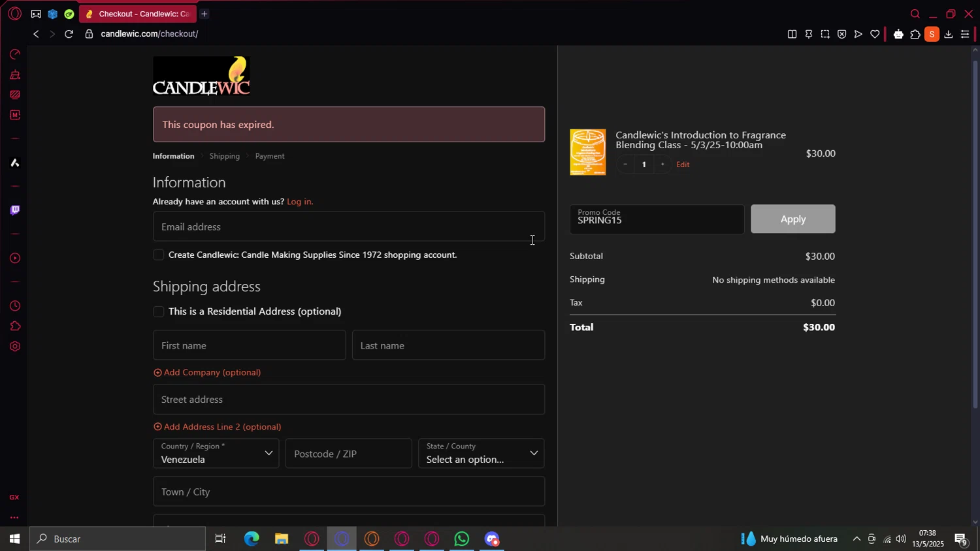
Task: Open downloads panel
Action: [948, 34]
